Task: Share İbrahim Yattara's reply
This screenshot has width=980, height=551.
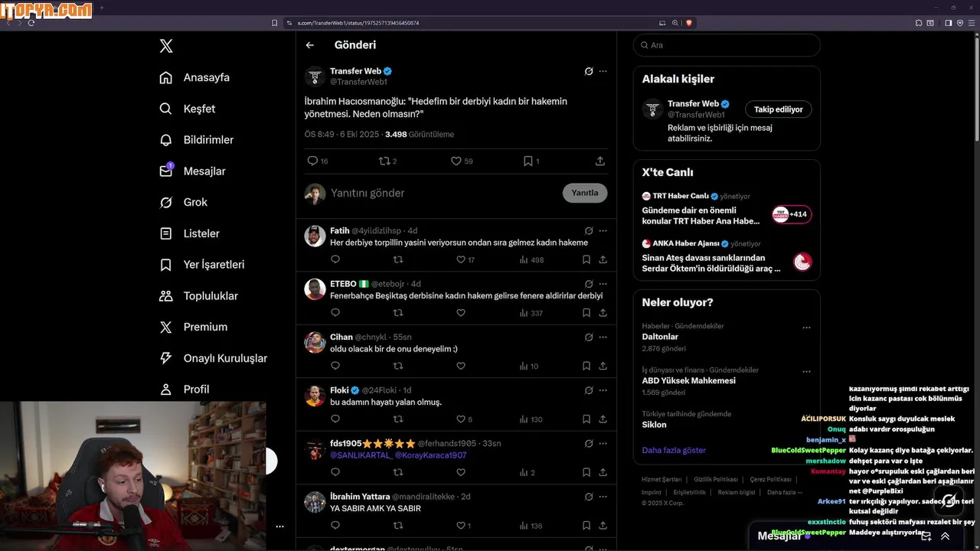Action: point(603,526)
